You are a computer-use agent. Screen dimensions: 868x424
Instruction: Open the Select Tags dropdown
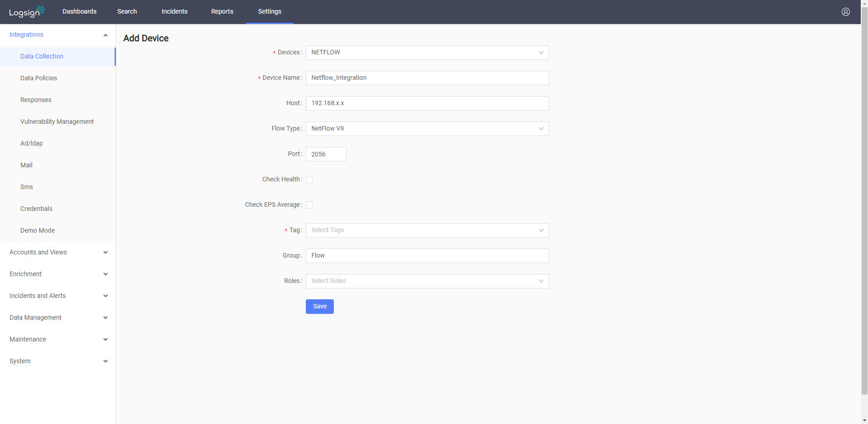pyautogui.click(x=426, y=230)
